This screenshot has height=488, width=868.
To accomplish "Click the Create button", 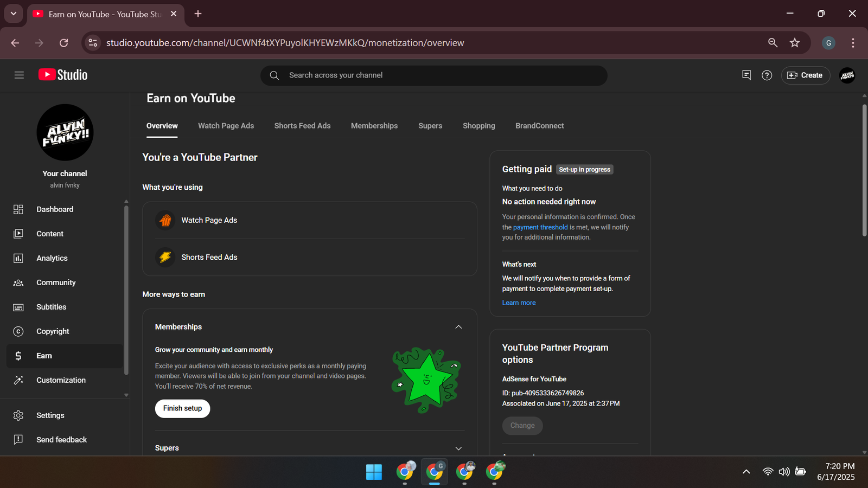I will click(x=806, y=75).
